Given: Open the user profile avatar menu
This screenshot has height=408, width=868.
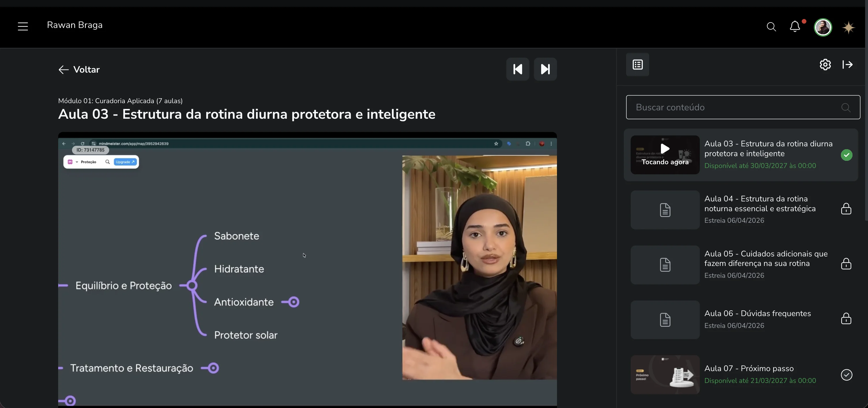Looking at the screenshot, I should (823, 27).
